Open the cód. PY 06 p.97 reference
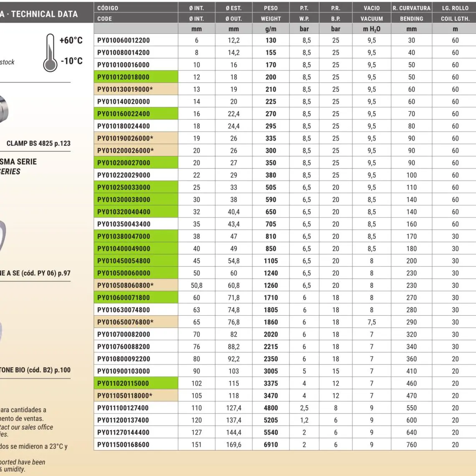476x476 pixels. pos(35,273)
